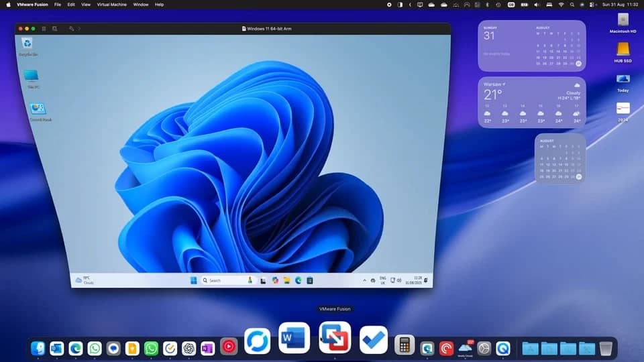644x362 pixels.
Task: Select This PC icon on Windows desktop
Action: pyautogui.click(x=32, y=79)
